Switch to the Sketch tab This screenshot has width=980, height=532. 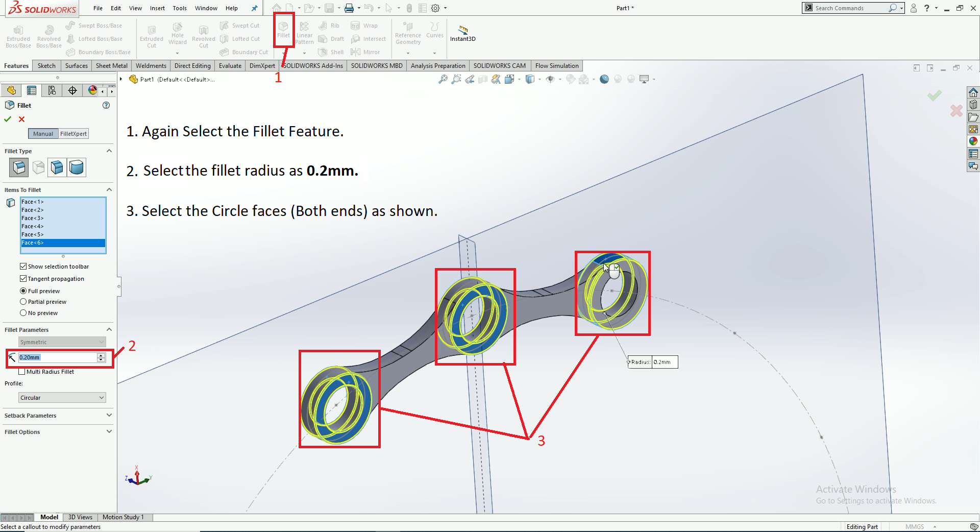click(46, 66)
